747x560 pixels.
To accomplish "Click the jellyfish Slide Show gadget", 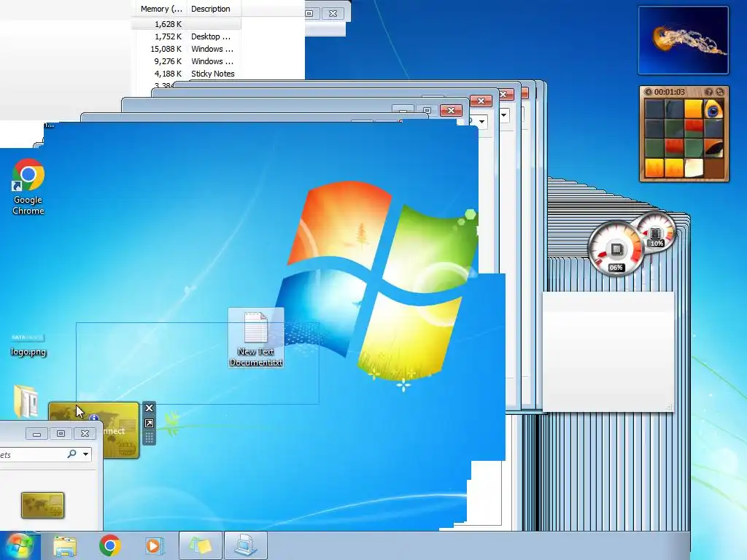I will [x=683, y=40].
